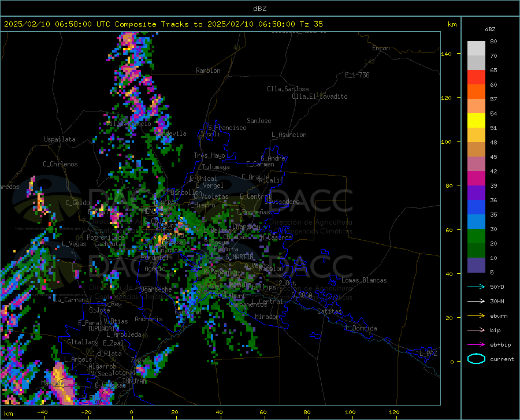Click the cyan current-cell ellipse symbol
The height and width of the screenshot is (420, 520).
pos(476,359)
